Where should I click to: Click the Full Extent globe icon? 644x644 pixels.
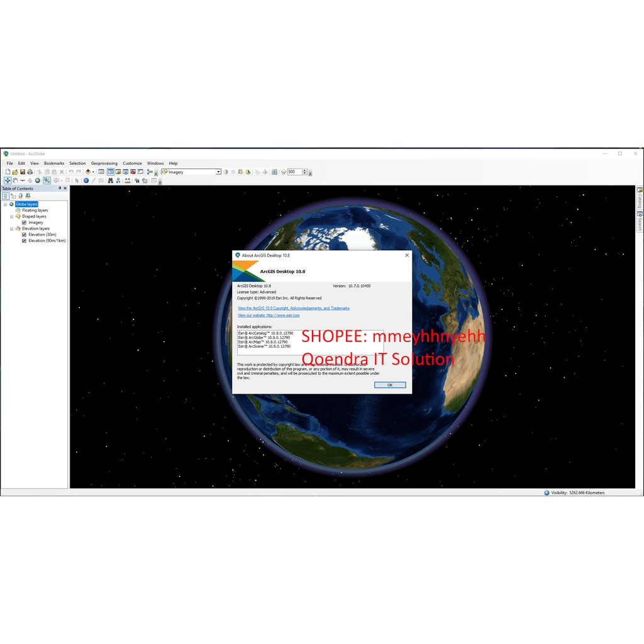pos(37,180)
